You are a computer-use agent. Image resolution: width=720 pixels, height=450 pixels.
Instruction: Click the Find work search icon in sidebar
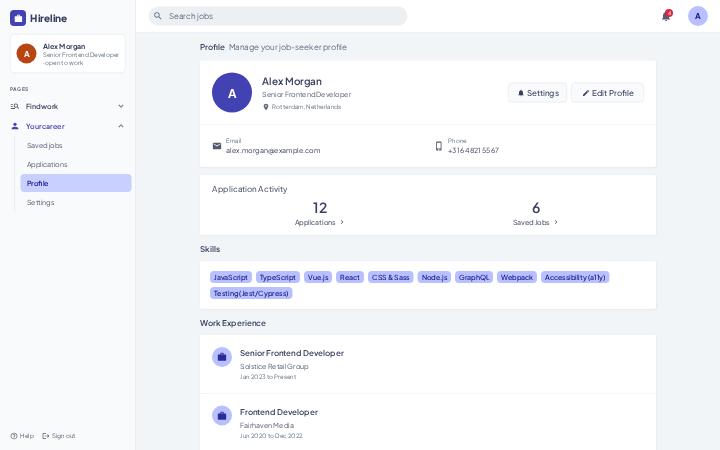15,107
